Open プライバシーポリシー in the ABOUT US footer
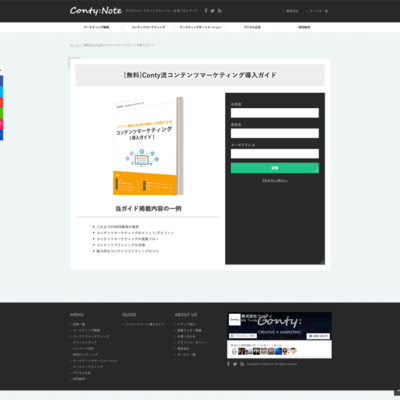This screenshot has width=400, height=400. click(x=192, y=342)
